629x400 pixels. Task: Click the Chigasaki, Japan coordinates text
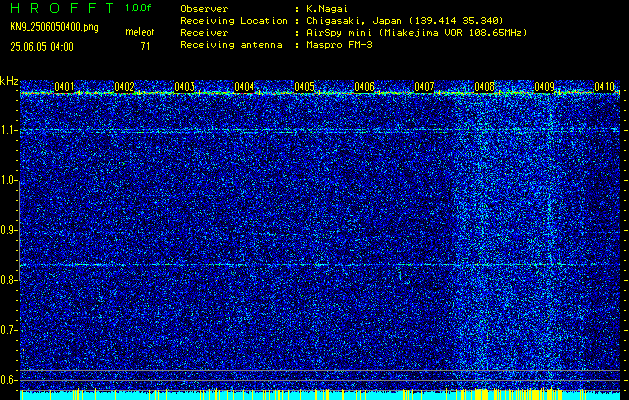coord(404,20)
